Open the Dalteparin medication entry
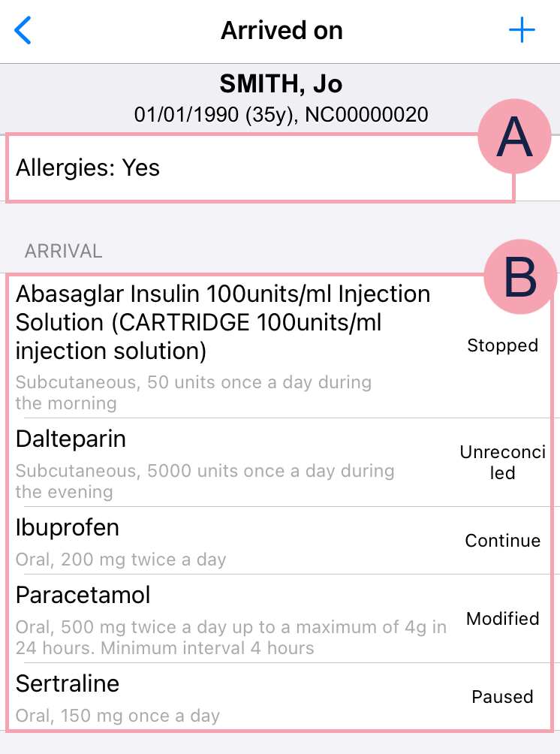560x754 pixels. point(280,463)
